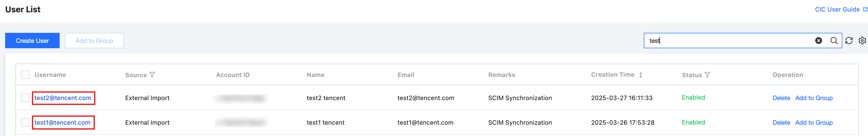Open the Status column filter
Viewport: 868px width, 136px height.
(707, 75)
